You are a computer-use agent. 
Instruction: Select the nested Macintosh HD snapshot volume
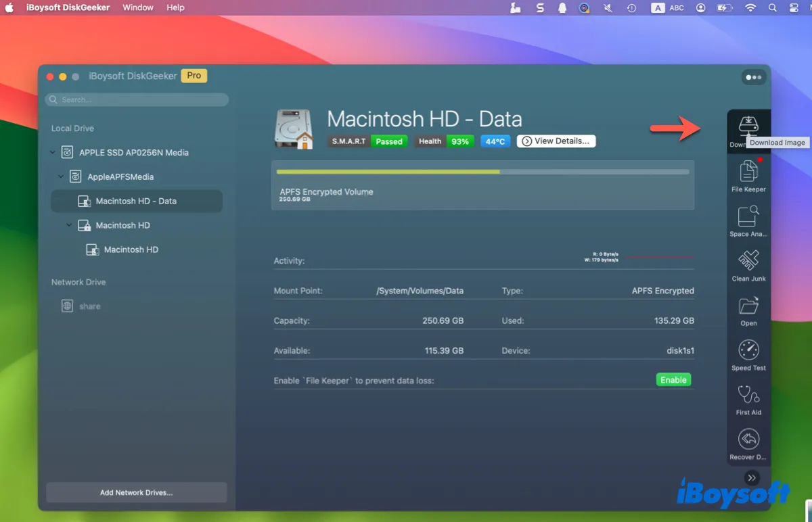(x=137, y=250)
